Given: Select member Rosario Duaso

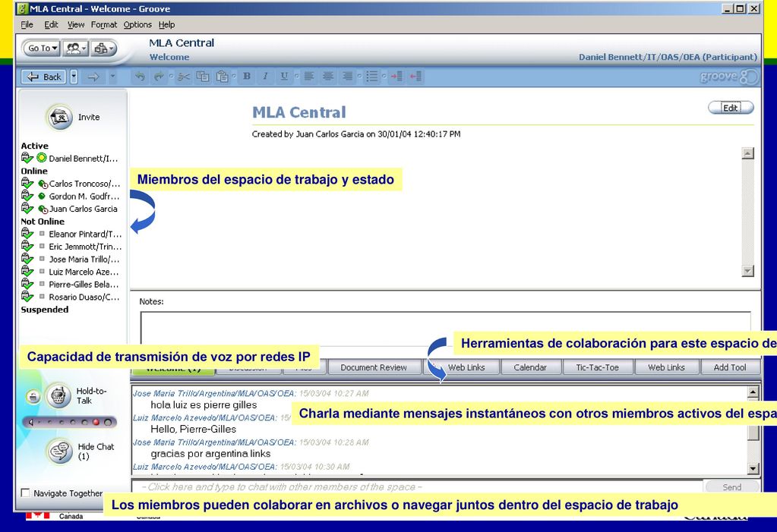Looking at the screenshot, I should pyautogui.click(x=84, y=297).
